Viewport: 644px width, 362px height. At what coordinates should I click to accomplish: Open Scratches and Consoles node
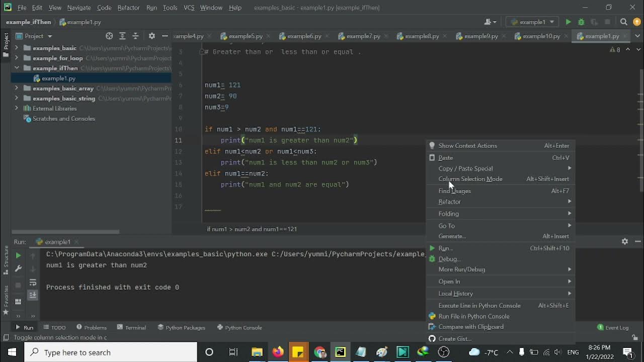coord(64,119)
